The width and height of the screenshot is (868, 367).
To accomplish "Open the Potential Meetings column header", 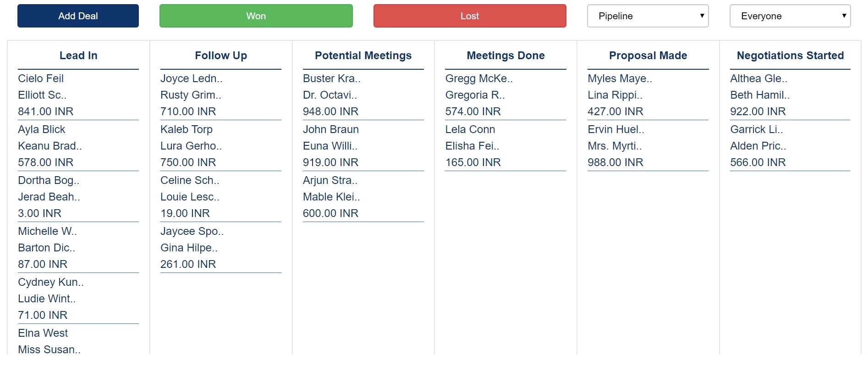I will coord(363,56).
